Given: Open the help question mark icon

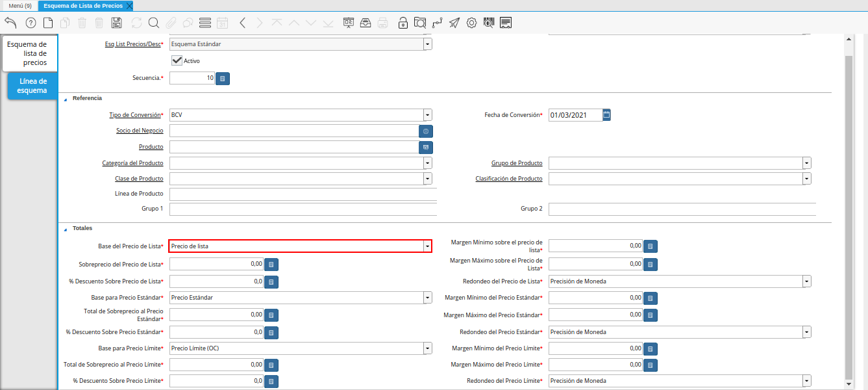Looking at the screenshot, I should (31, 23).
